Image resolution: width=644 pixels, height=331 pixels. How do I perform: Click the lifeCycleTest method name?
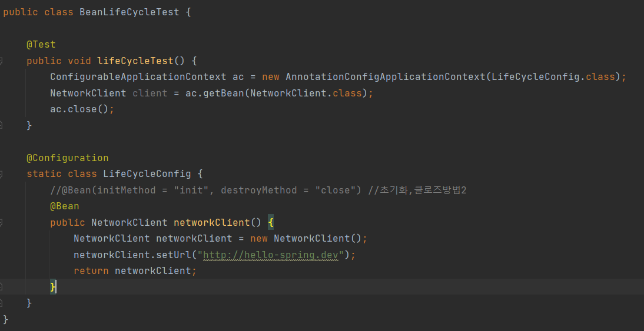pos(135,61)
